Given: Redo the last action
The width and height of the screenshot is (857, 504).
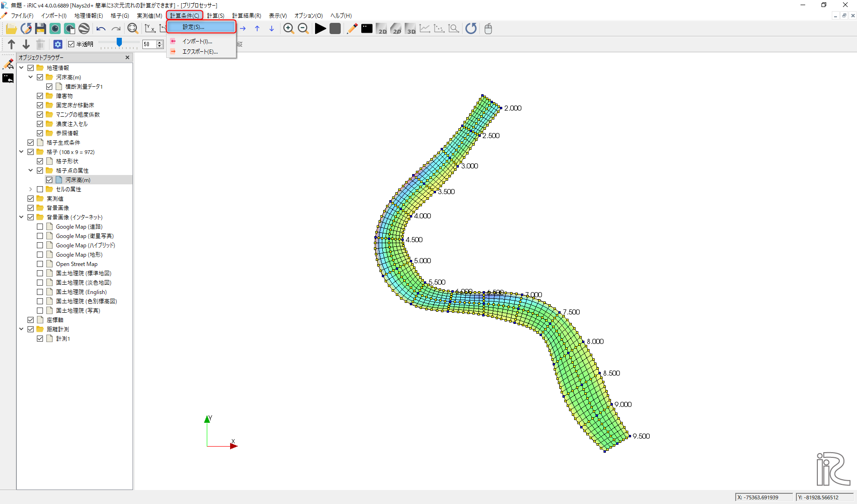Looking at the screenshot, I should 116,29.
